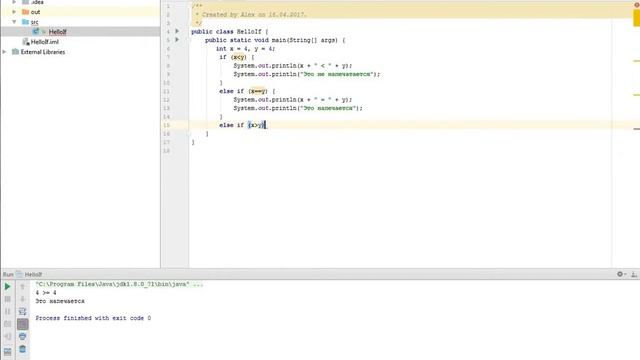Viewport: 640px width, 360px height.
Task: Click the warning marker for line 7 on the stripe
Action: [x=637, y=61]
